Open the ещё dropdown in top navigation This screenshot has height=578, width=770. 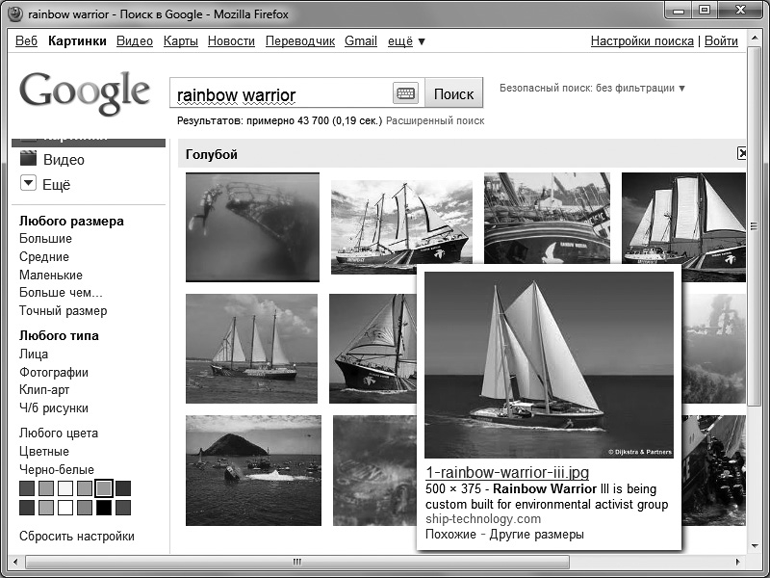click(x=407, y=41)
